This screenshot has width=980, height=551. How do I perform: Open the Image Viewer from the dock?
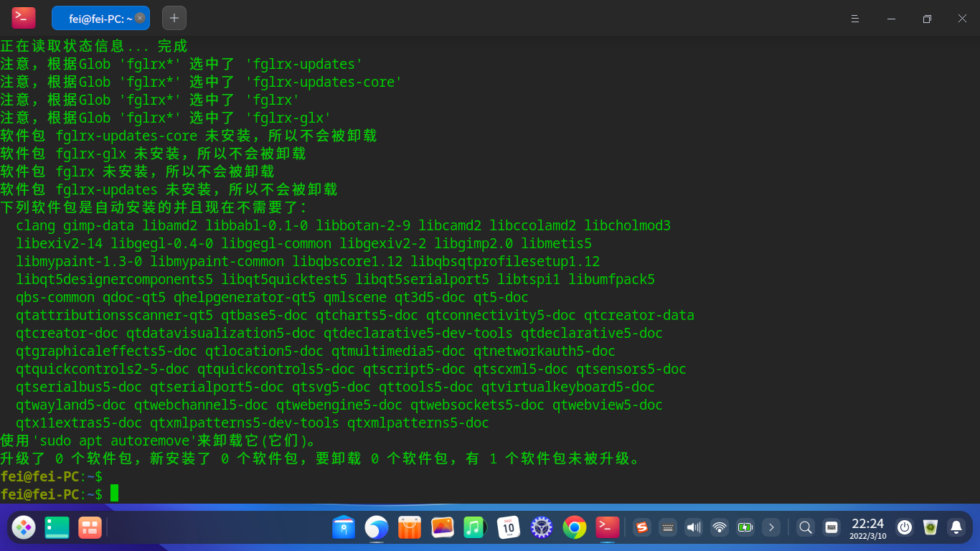tap(442, 527)
